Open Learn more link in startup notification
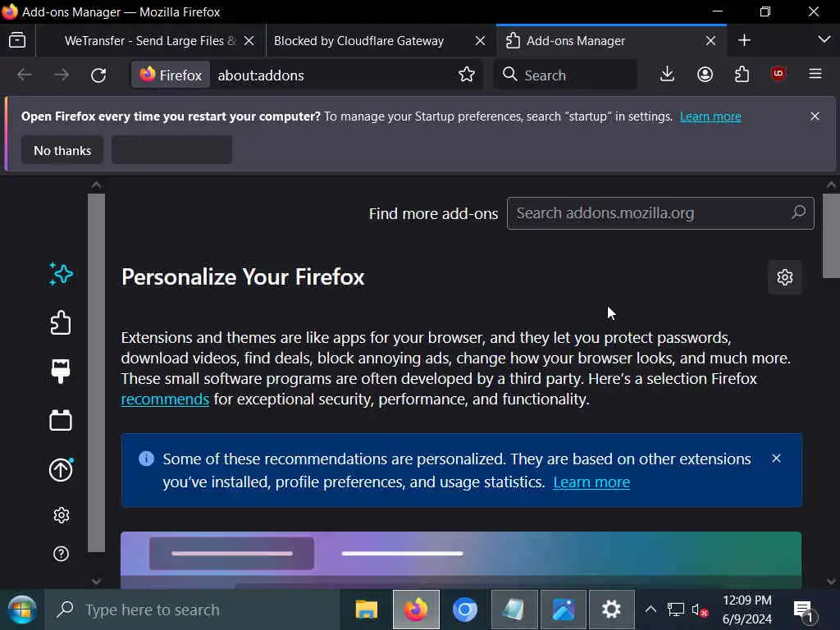Viewport: 840px width, 630px height. [x=710, y=116]
